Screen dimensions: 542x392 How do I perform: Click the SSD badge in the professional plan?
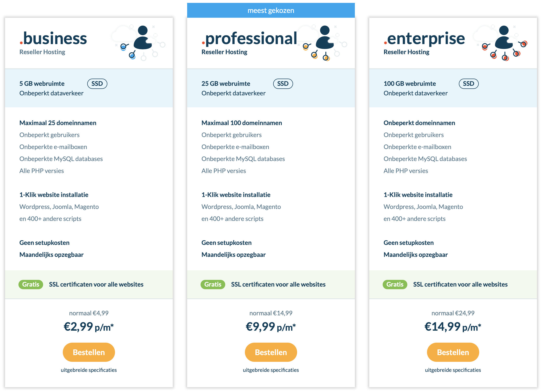(x=283, y=84)
